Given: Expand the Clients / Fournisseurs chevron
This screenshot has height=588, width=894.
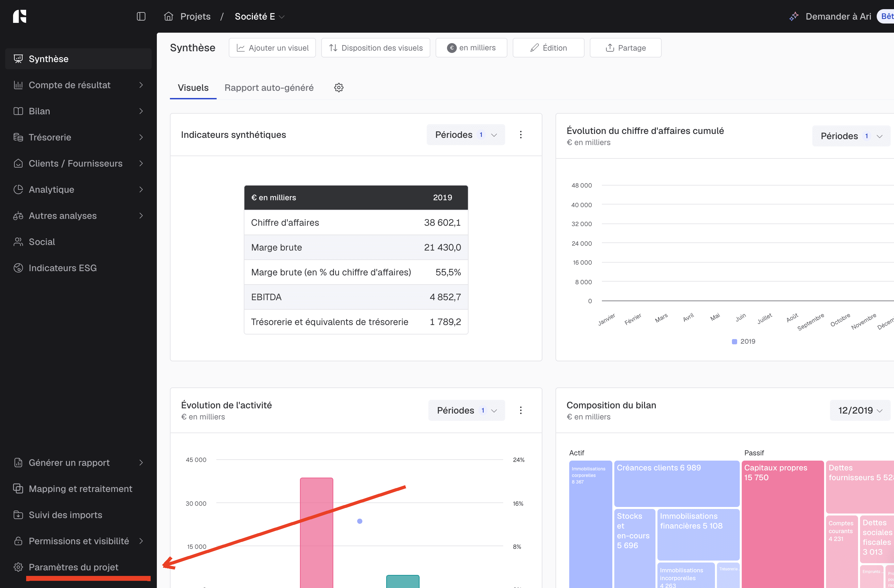Looking at the screenshot, I should point(141,163).
